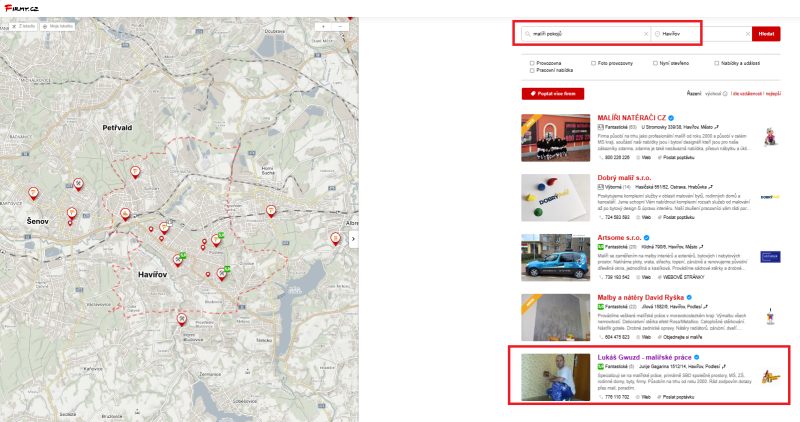The image size is (800, 422).
Task: Open the Dobrý malíř photo thumbnail
Action: coord(556,197)
